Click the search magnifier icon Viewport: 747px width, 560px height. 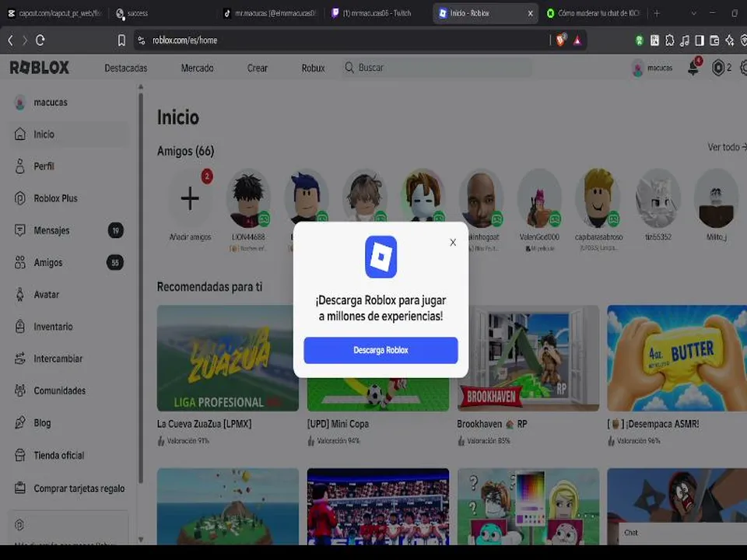(x=349, y=68)
